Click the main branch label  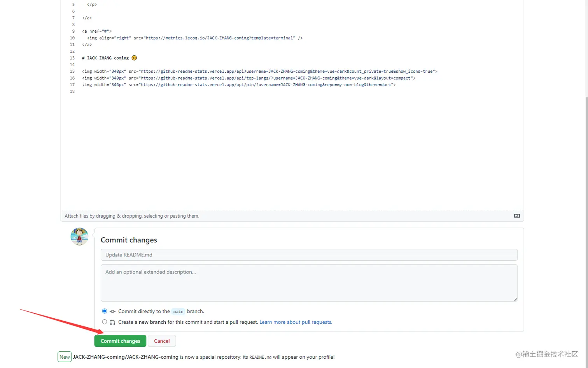point(178,312)
